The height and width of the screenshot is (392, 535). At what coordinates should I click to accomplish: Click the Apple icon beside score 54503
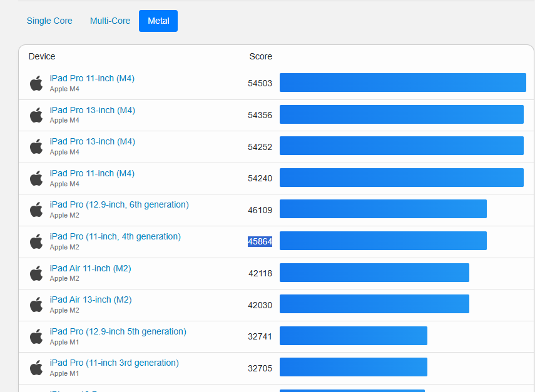point(36,83)
